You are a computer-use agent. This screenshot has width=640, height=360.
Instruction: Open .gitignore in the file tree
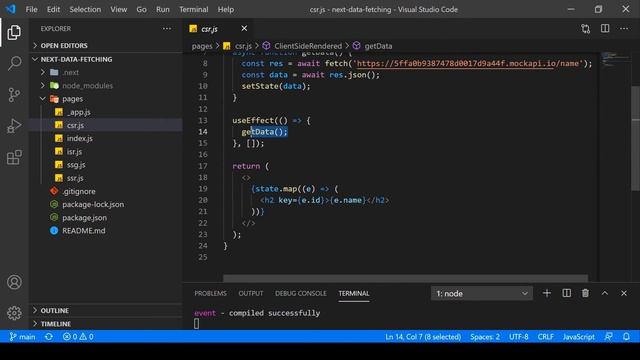(106, 191)
